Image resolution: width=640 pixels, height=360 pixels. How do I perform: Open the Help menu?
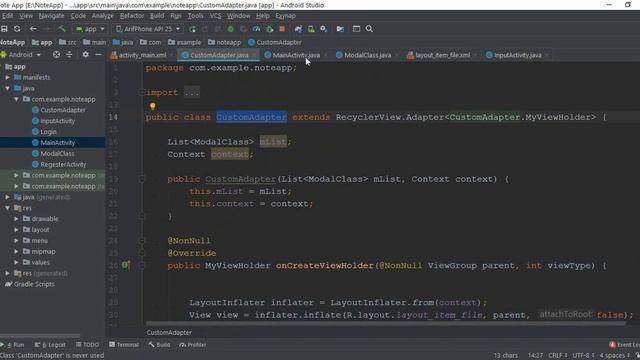point(262,16)
